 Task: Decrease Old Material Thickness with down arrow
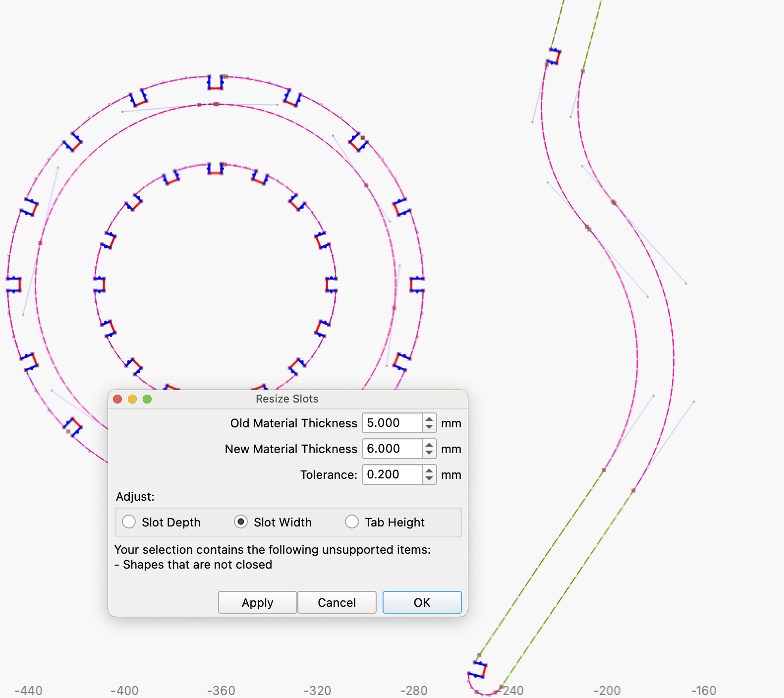click(x=429, y=427)
